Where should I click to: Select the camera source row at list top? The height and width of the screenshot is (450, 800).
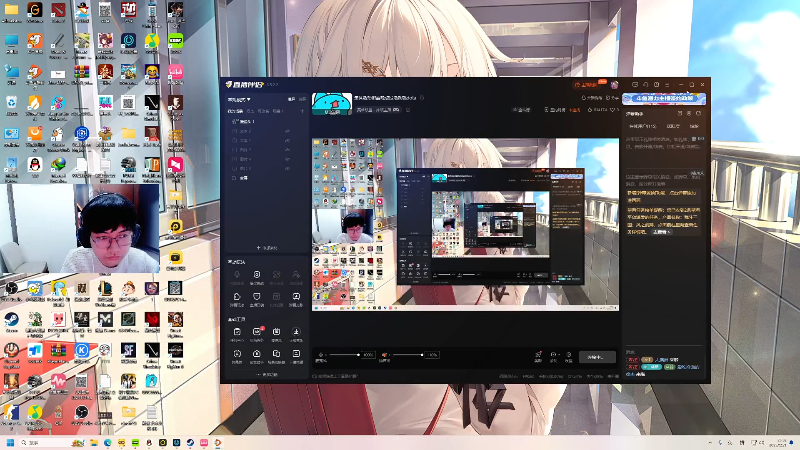point(266,121)
